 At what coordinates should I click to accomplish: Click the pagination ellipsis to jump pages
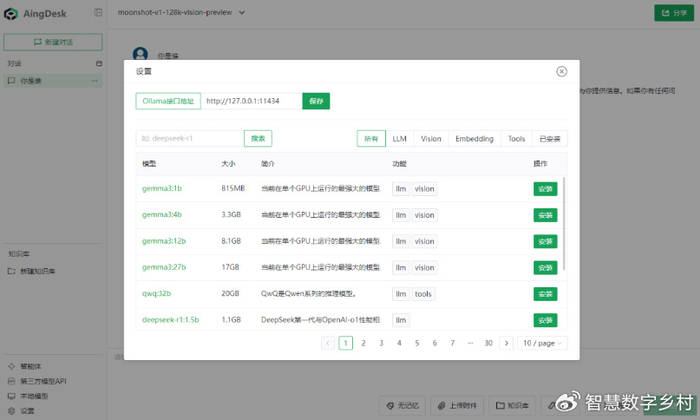(470, 343)
